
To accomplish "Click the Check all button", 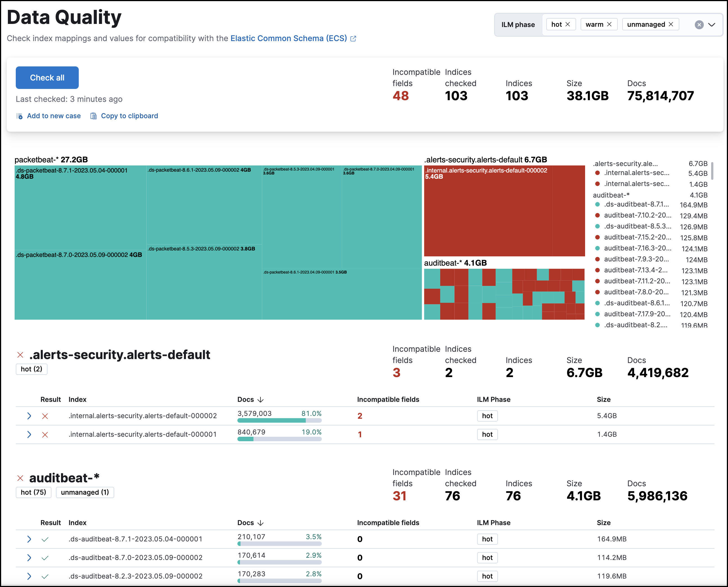I will pos(47,77).
